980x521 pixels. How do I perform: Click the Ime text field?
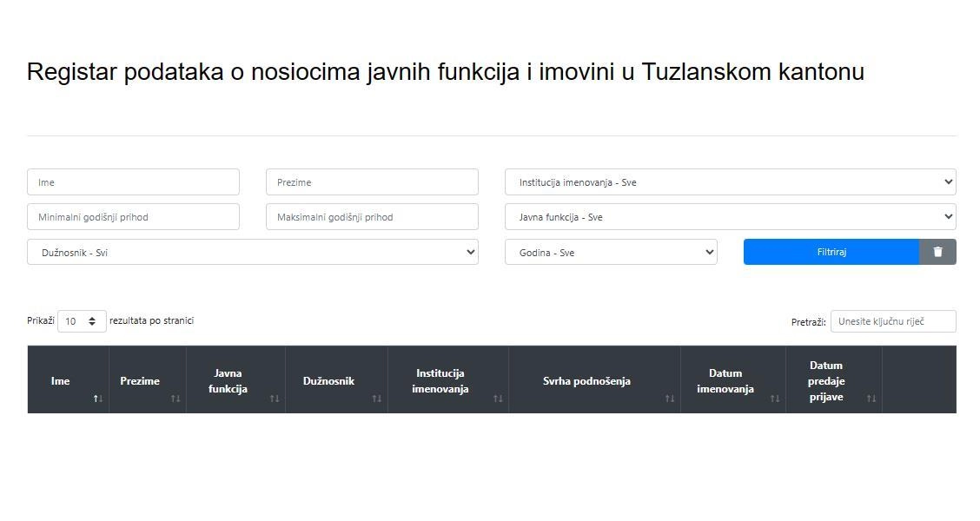click(x=132, y=181)
